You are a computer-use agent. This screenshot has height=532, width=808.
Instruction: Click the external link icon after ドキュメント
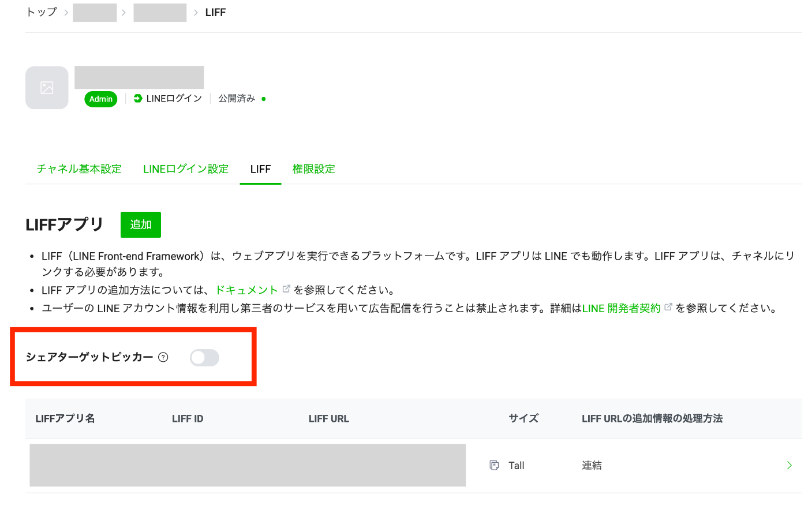[286, 289]
